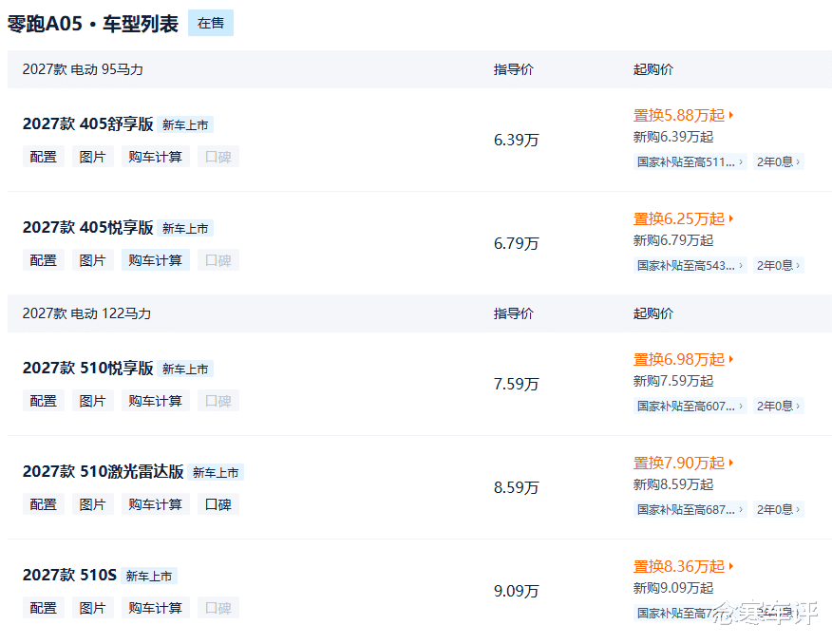
Task: Open 购车计算 for 510悦享版
Action: [156, 401]
